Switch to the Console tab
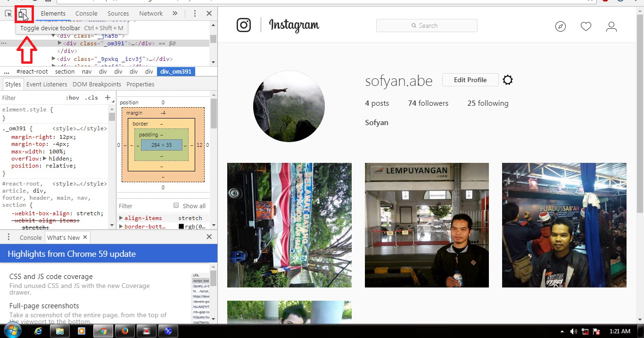This screenshot has width=644, height=338. 86,13
